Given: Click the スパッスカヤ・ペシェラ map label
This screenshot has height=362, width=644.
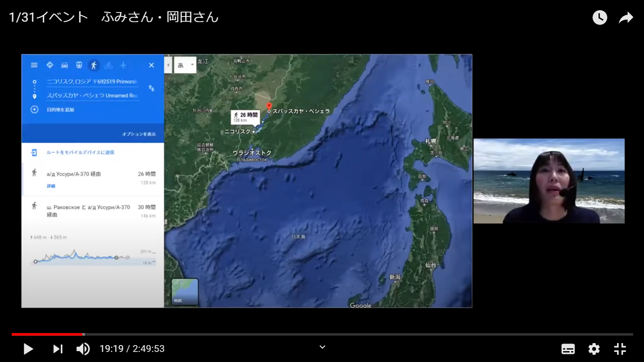Looking at the screenshot, I should 301,111.
